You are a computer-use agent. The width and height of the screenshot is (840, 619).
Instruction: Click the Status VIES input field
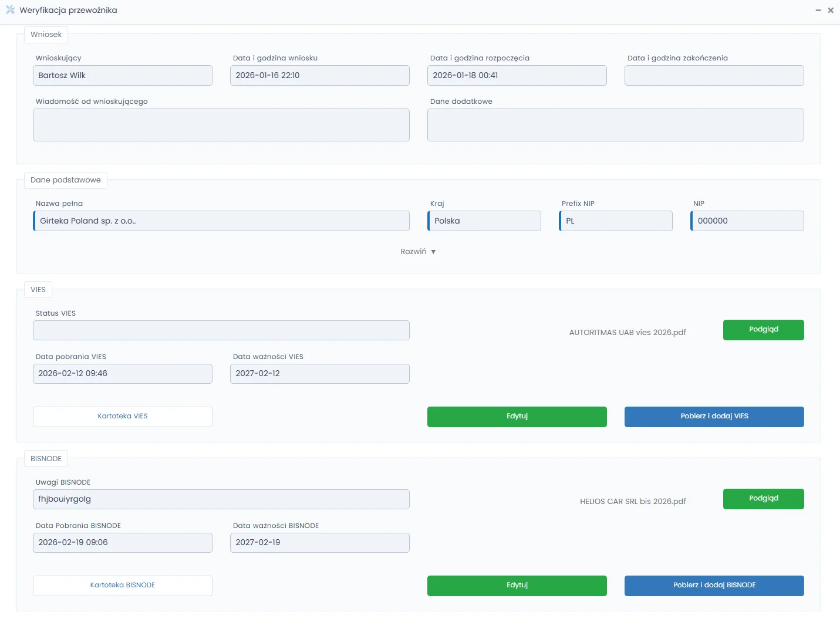pyautogui.click(x=221, y=330)
